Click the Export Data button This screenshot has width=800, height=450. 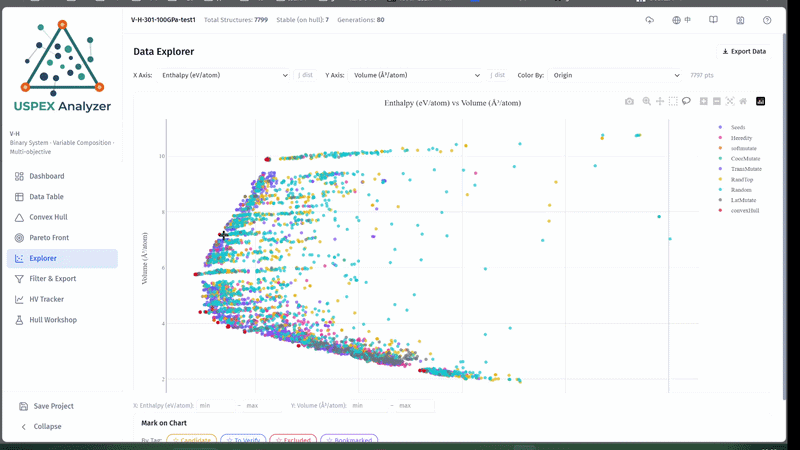(x=744, y=52)
